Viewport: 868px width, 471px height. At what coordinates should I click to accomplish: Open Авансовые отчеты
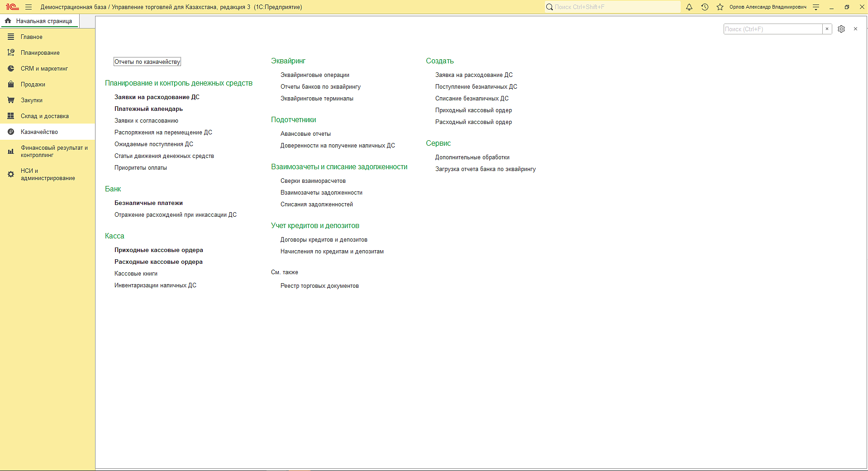coord(305,133)
